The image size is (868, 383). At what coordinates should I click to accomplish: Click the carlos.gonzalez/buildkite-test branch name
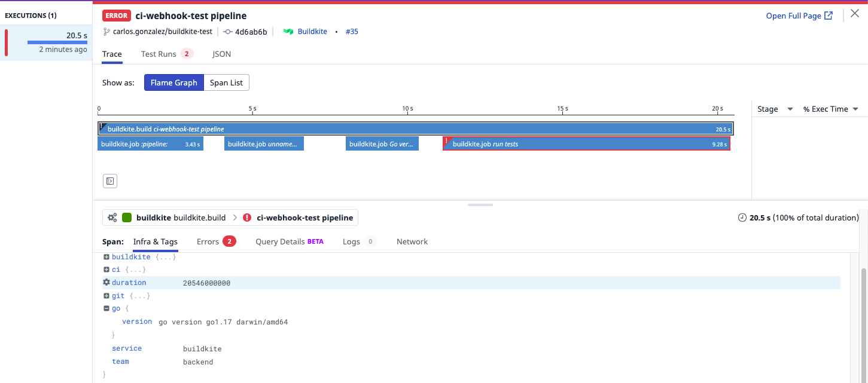(x=163, y=32)
